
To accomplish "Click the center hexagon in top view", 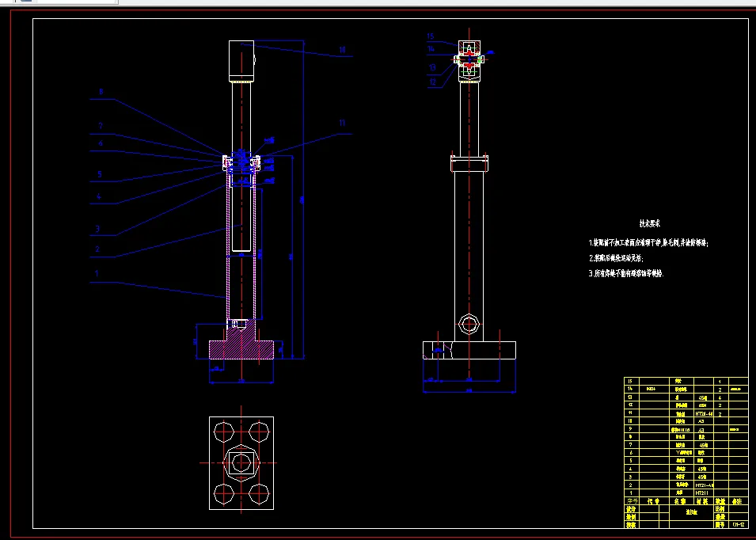I will [x=241, y=463].
